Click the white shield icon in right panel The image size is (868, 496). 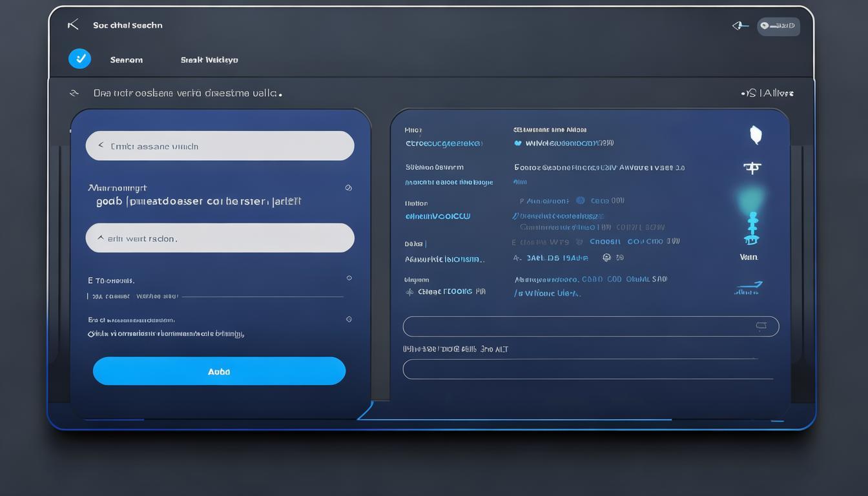(755, 134)
